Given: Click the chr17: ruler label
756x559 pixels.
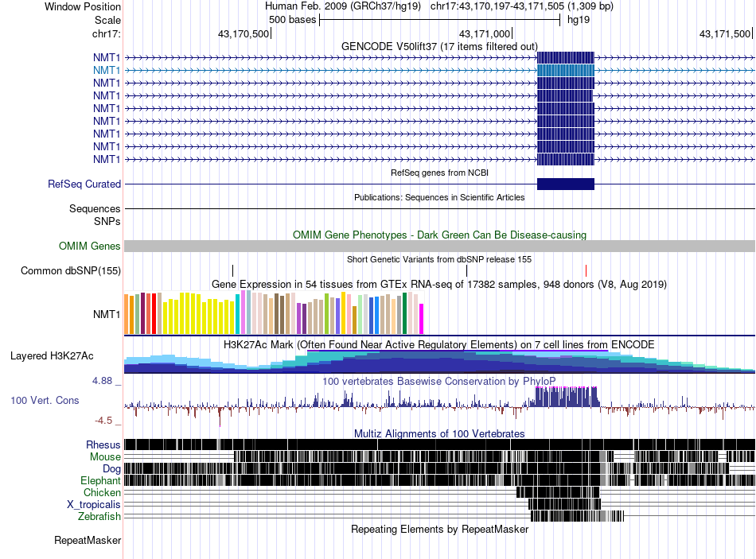Looking at the screenshot, I should (107, 33).
